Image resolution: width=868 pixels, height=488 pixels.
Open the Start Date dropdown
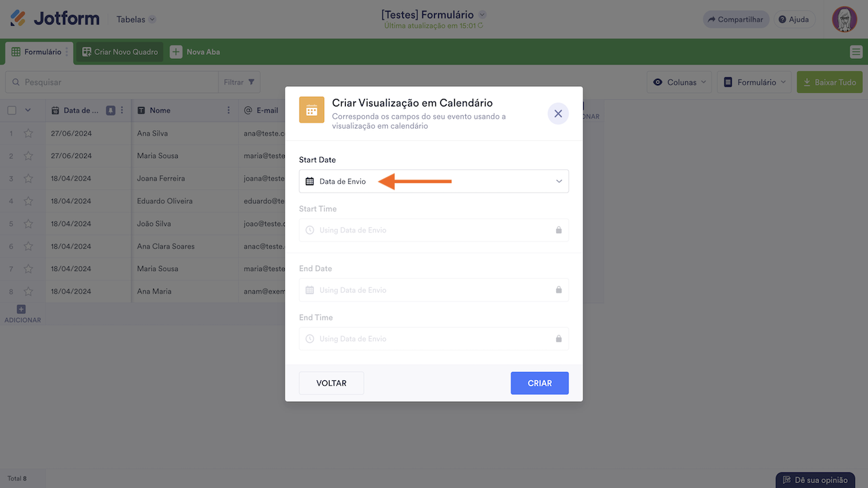[x=433, y=182]
